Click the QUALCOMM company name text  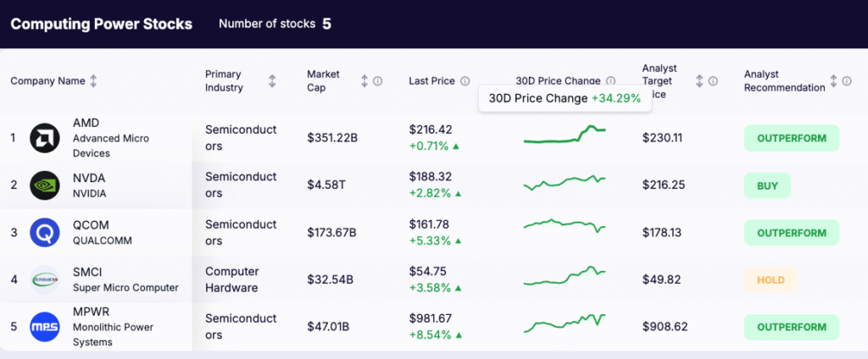(x=103, y=240)
